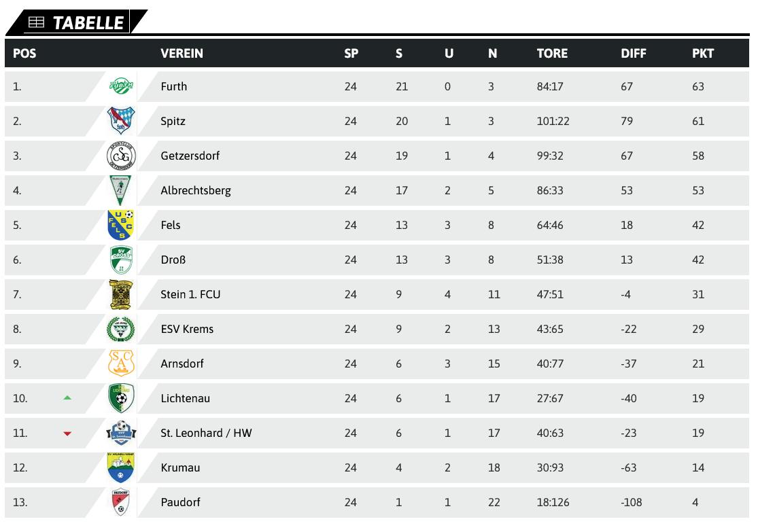The height and width of the screenshot is (532, 775).
Task: Open the Lichtenau team link
Action: click(186, 399)
